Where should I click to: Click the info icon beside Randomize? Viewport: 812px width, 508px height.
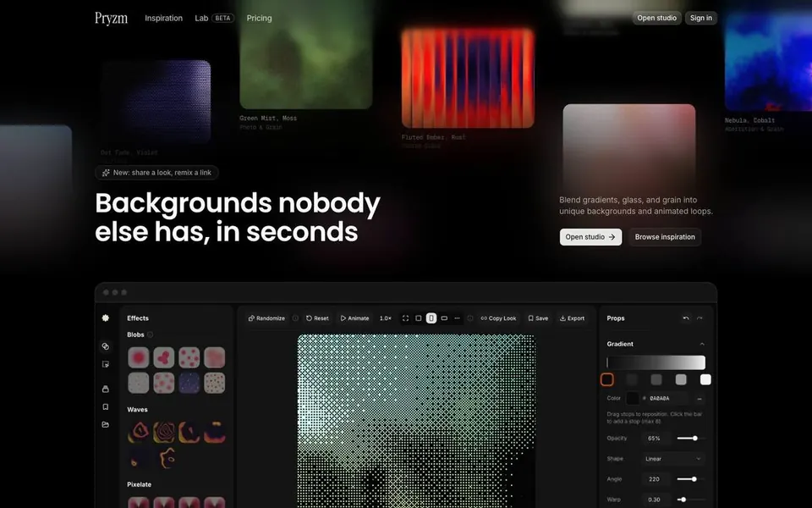pyautogui.click(x=295, y=318)
